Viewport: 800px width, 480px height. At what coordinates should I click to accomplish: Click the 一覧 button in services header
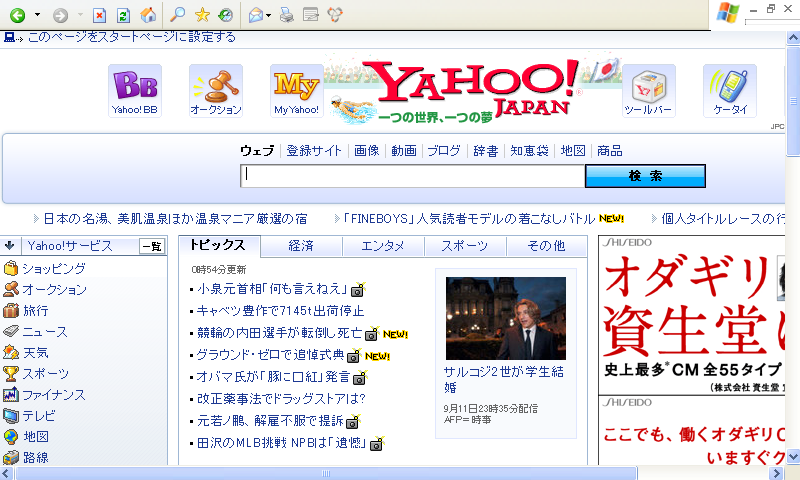[152, 246]
